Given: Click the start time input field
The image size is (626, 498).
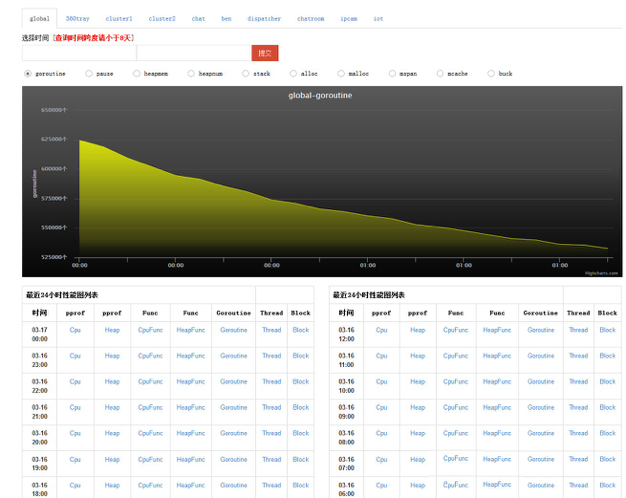Looking at the screenshot, I should point(78,53).
